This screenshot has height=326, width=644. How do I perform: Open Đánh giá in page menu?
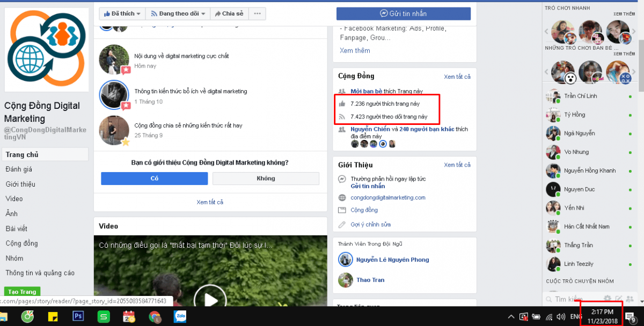(20, 169)
